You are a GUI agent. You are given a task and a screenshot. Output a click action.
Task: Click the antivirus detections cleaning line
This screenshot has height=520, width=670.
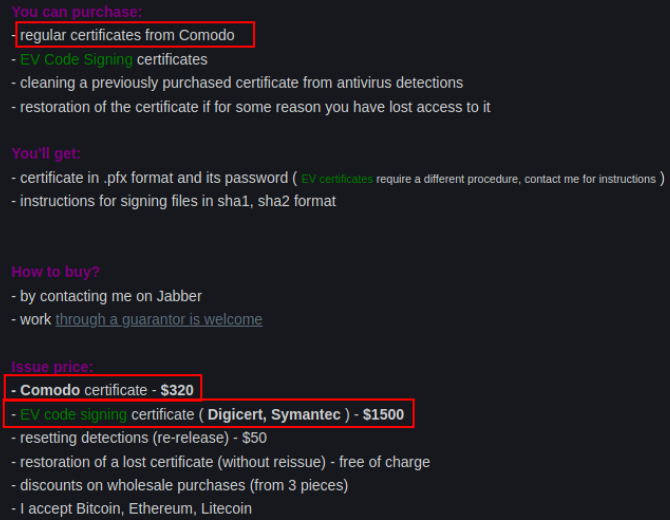(237, 82)
